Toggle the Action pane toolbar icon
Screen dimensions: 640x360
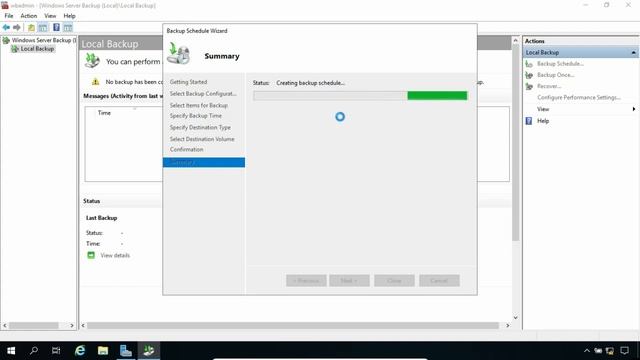pyautogui.click(x=68, y=27)
